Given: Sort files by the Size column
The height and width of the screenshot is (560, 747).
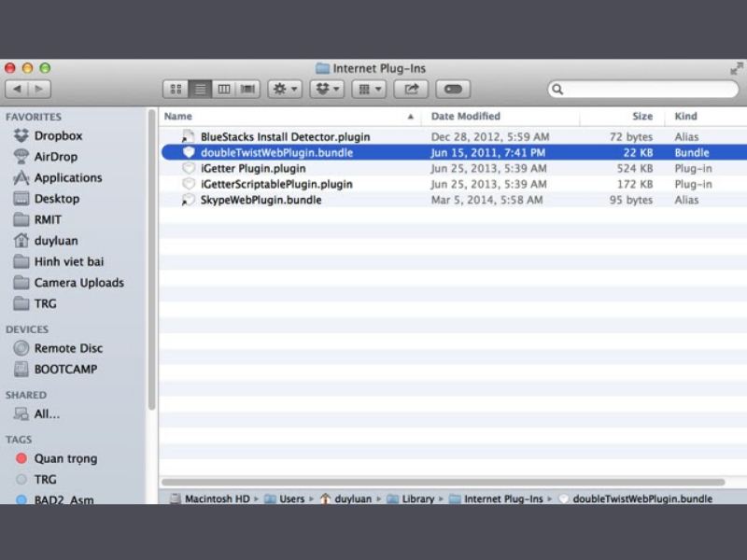Looking at the screenshot, I should coord(622,116).
